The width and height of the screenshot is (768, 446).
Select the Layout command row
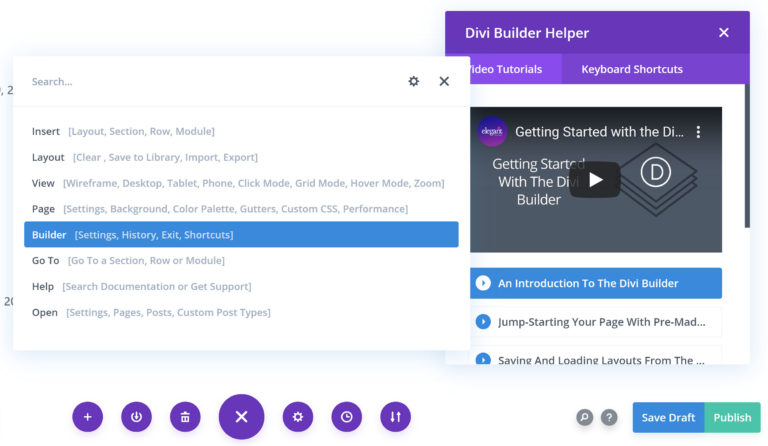click(x=241, y=157)
